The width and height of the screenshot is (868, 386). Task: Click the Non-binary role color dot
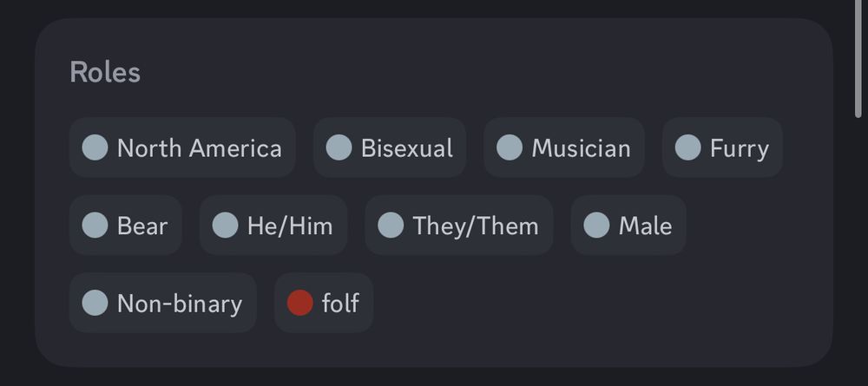(95, 303)
